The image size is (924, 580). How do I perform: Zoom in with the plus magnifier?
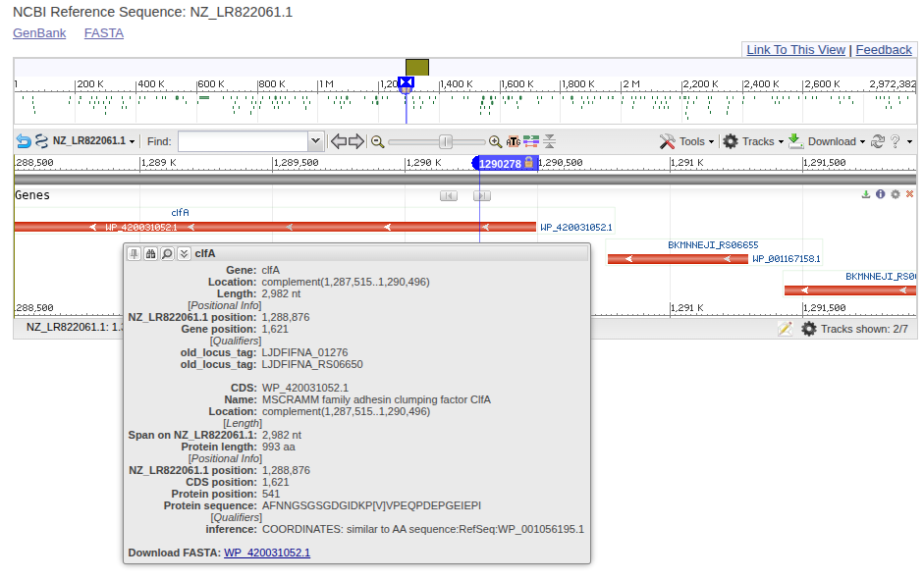[495, 142]
